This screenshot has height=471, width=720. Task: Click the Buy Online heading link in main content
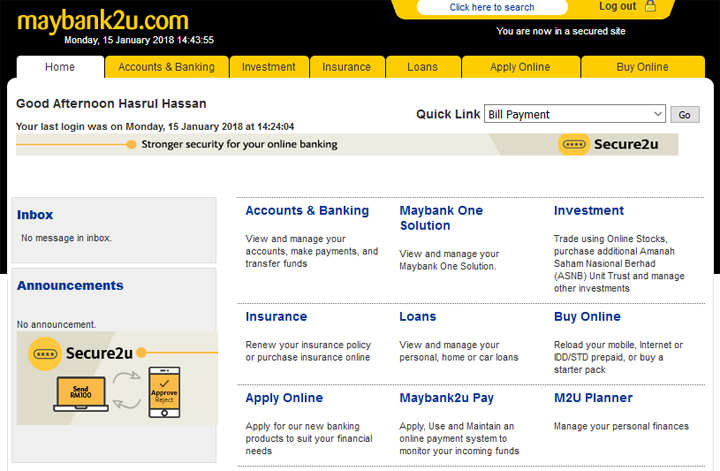coord(587,317)
